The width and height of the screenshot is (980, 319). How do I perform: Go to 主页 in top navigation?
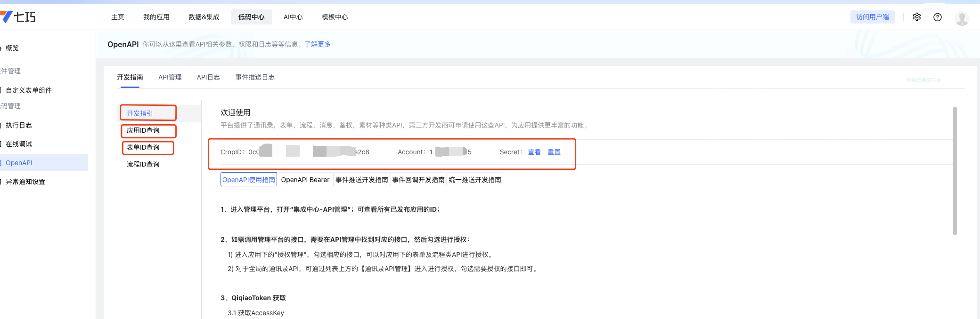118,17
